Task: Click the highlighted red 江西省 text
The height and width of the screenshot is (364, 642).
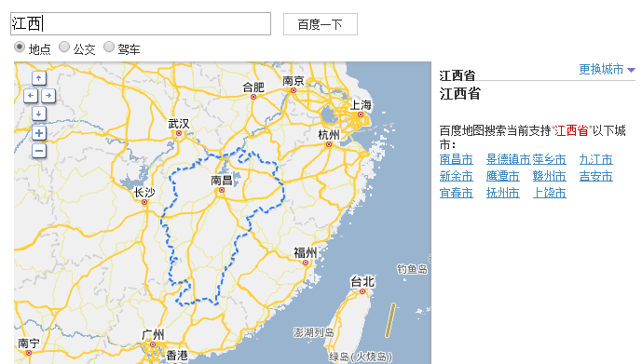Action: (x=571, y=131)
